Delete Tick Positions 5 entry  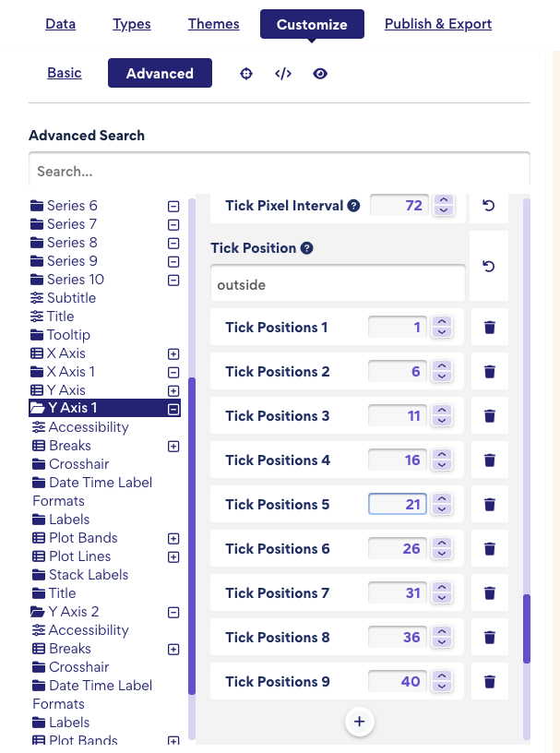point(490,505)
